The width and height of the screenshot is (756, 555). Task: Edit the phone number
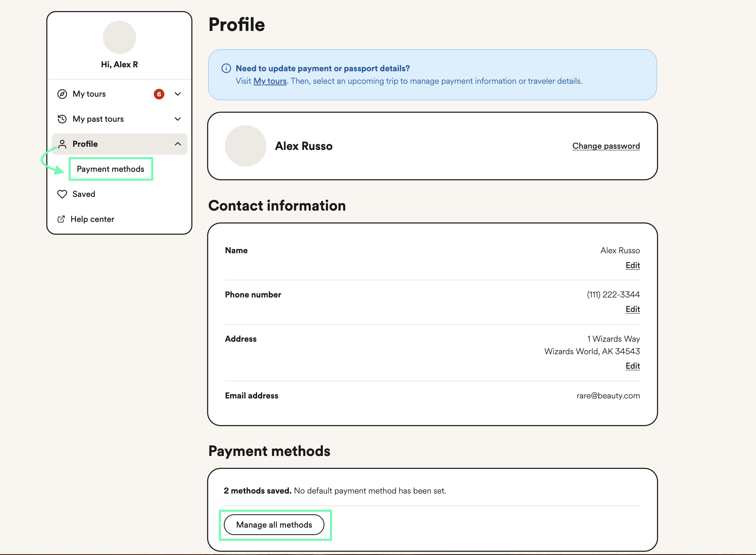pos(632,309)
